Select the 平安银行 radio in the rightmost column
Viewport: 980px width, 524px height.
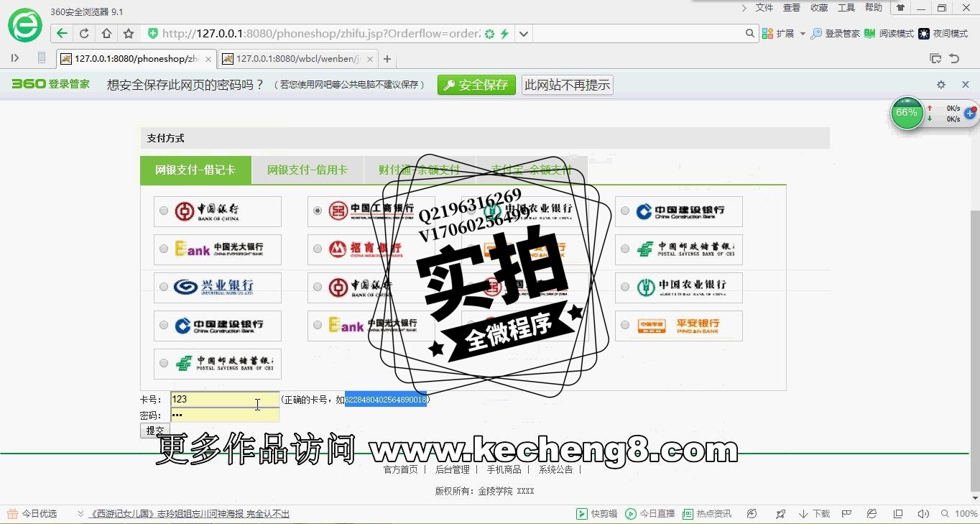pos(625,325)
